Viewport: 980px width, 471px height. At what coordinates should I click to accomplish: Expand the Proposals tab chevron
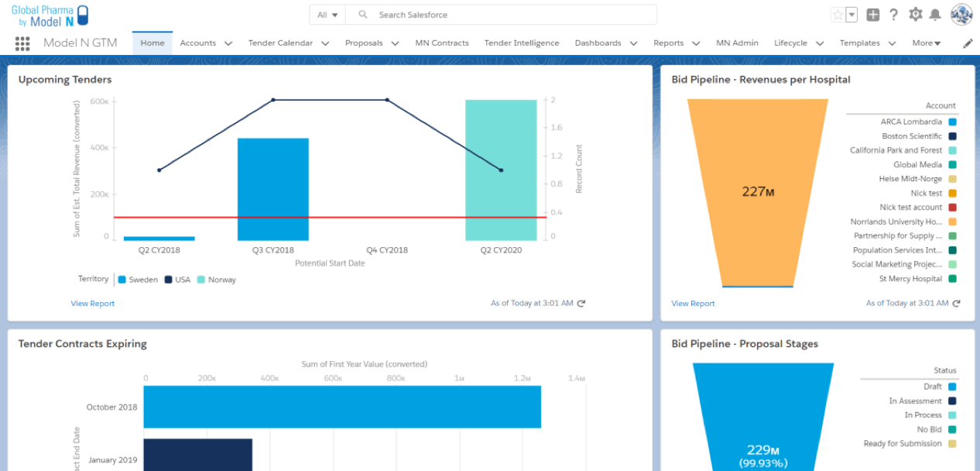click(395, 43)
